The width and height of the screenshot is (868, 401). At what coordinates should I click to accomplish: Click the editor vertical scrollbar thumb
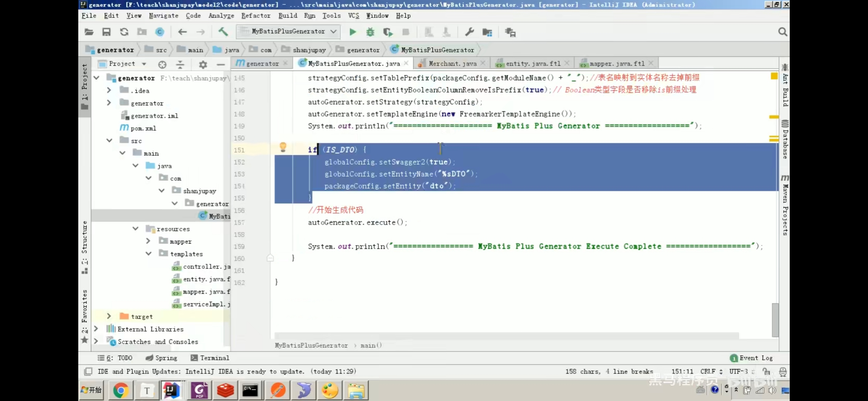click(775, 319)
